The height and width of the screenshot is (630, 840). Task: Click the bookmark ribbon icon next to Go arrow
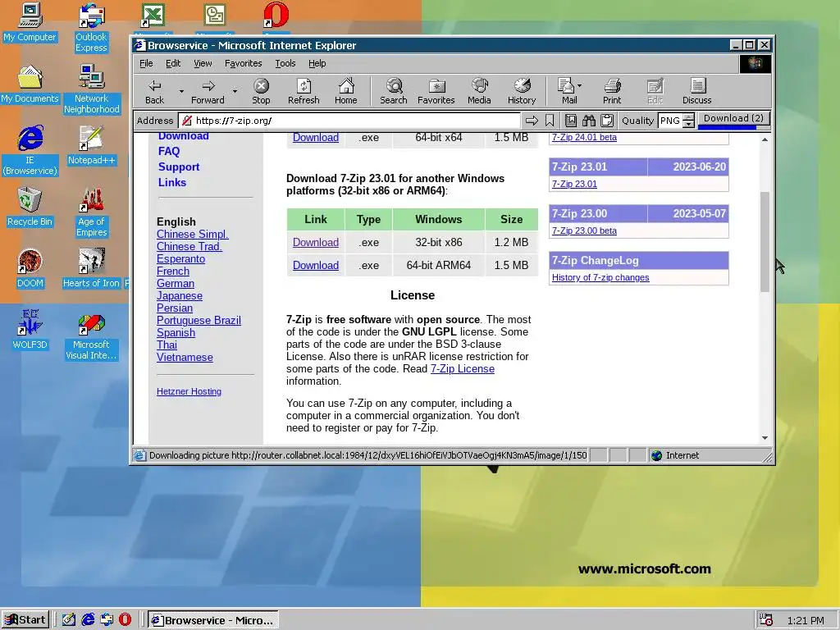pyautogui.click(x=550, y=121)
